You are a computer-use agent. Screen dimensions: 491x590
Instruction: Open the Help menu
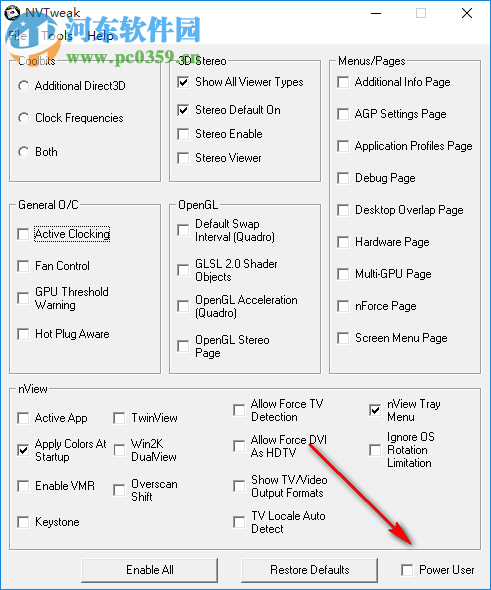click(100, 36)
